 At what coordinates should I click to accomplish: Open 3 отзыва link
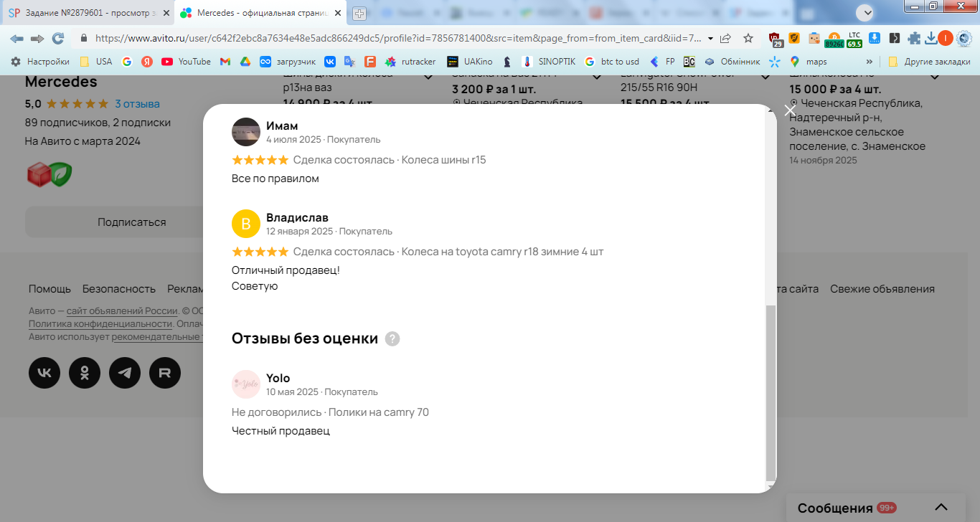coord(137,104)
